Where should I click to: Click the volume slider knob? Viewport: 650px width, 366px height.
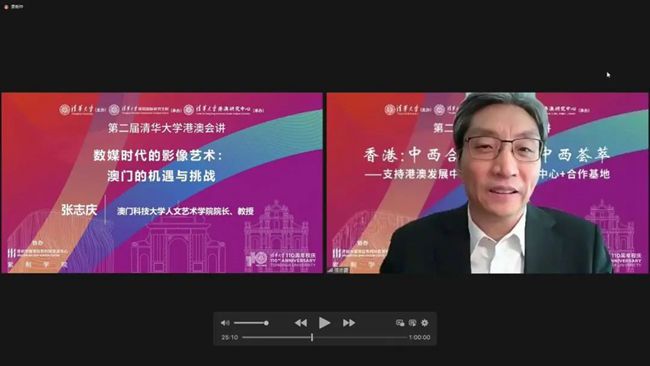point(267,323)
